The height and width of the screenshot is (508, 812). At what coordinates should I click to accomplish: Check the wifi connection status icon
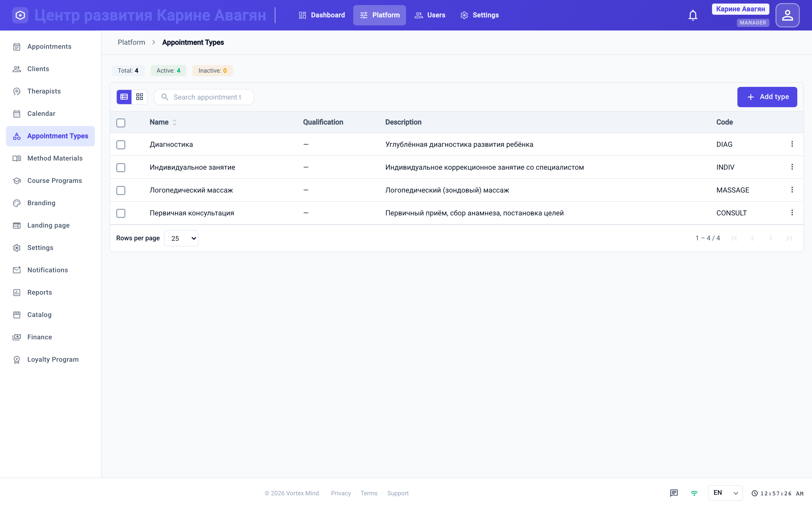tap(694, 493)
